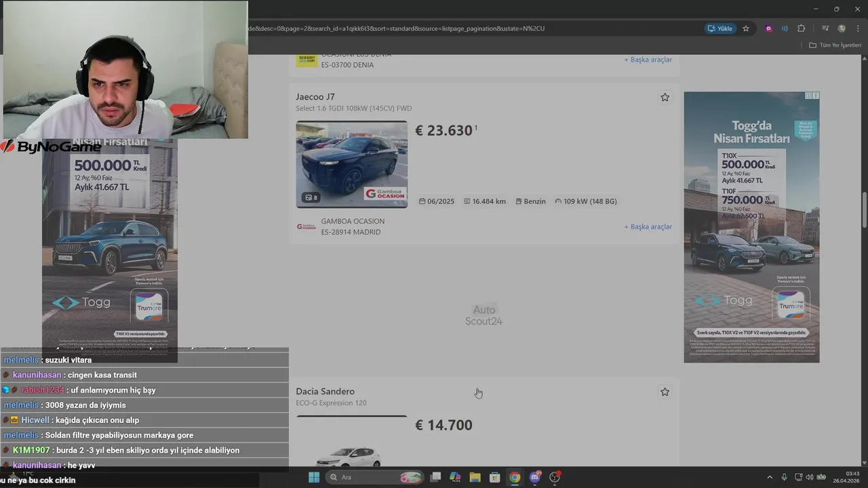Click the ES-28914 MADRID dealer location
Screen dimensions: 868x488
click(351, 232)
